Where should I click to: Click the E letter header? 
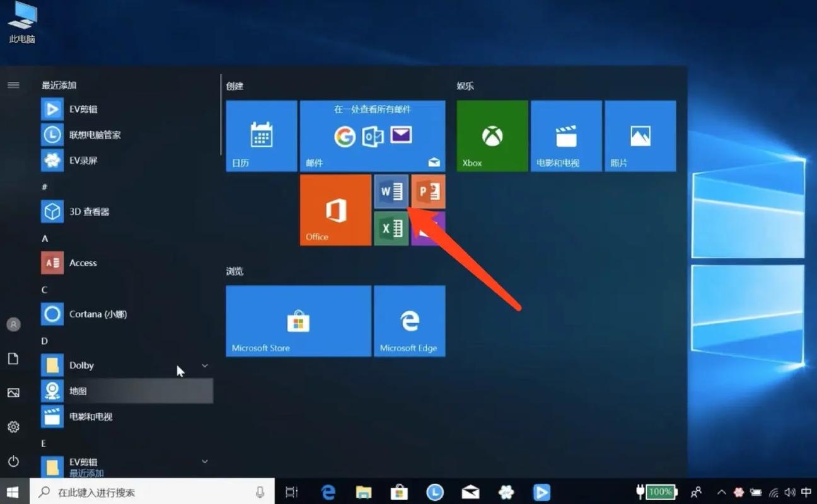pyautogui.click(x=44, y=443)
